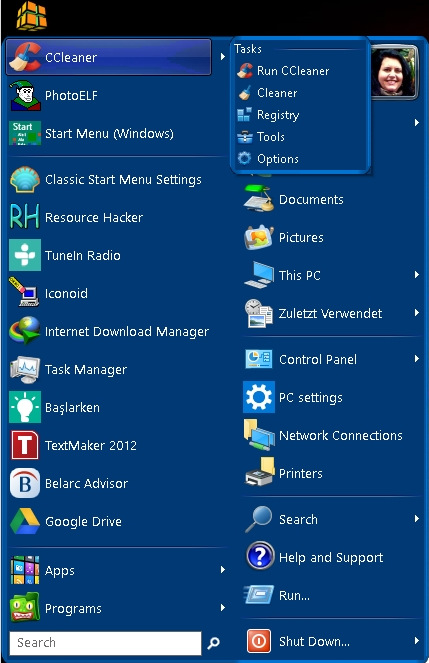This screenshot has width=429, height=663.
Task: Click the Run... dialog icon
Action: pos(259,595)
